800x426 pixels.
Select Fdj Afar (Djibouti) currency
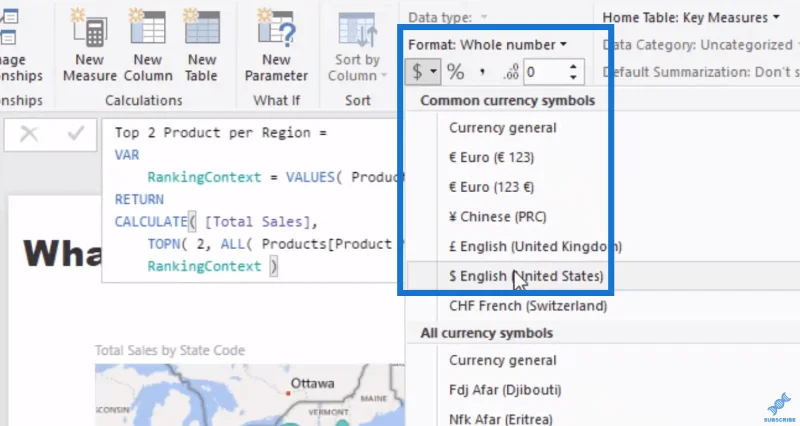[505, 390]
